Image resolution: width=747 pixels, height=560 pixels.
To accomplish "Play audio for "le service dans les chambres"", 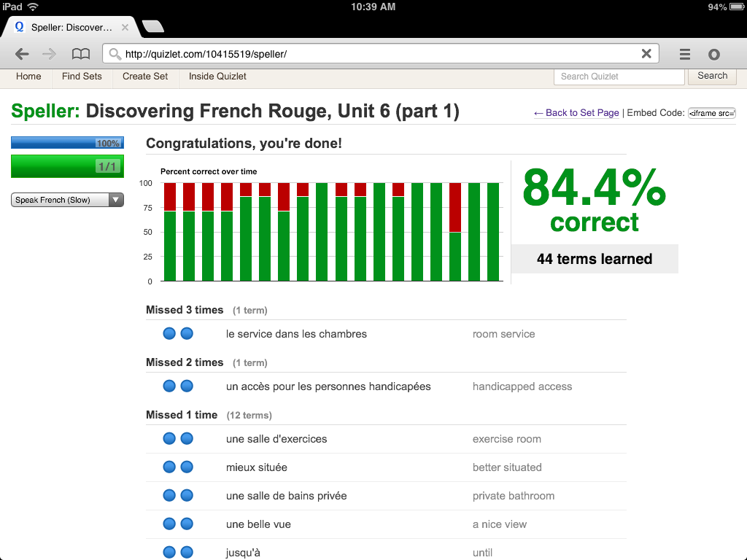I will click(x=169, y=333).
